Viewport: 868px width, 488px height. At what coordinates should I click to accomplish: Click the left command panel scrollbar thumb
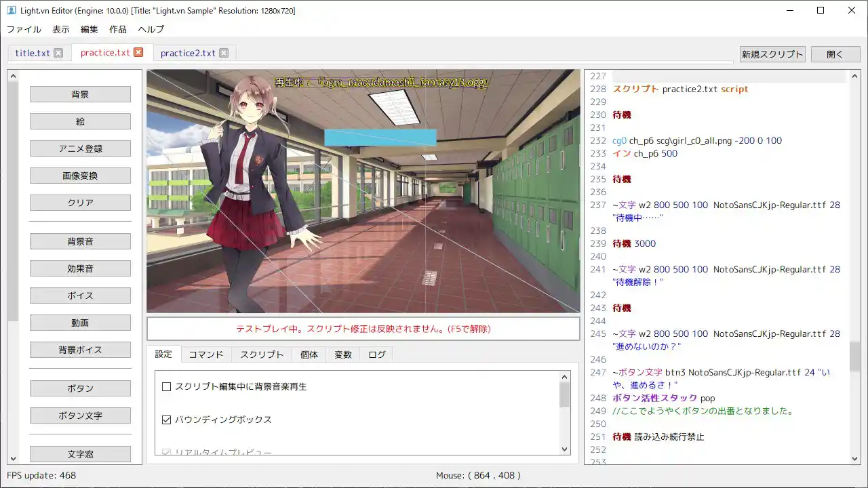tap(13, 201)
